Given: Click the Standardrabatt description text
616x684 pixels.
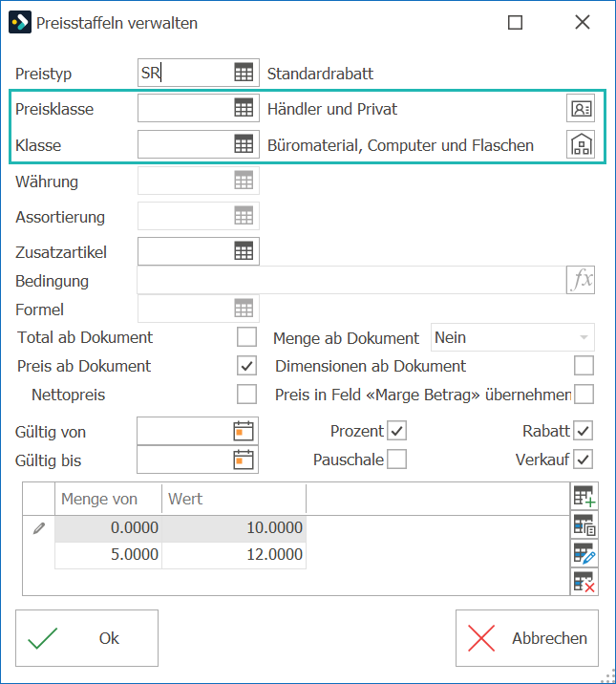Looking at the screenshot, I should coord(320,74).
